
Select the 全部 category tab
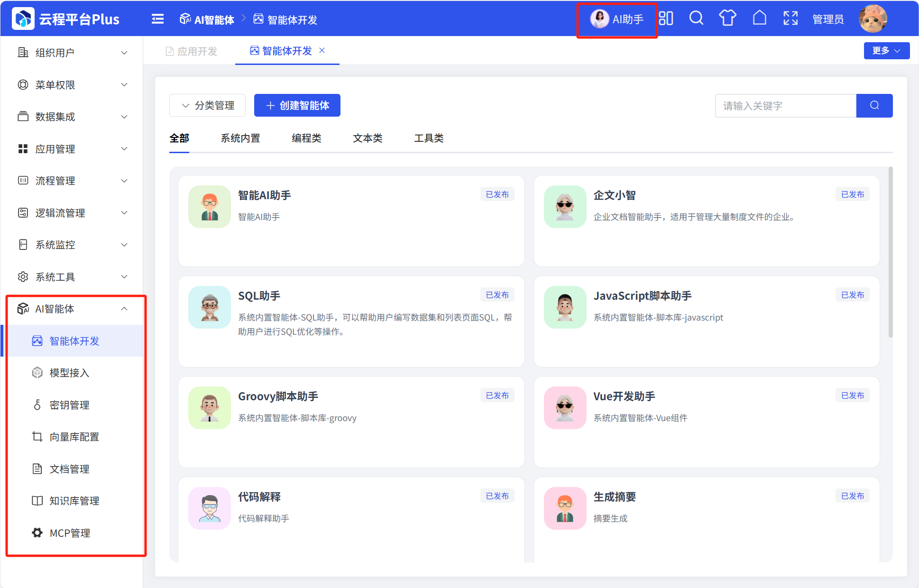click(179, 138)
